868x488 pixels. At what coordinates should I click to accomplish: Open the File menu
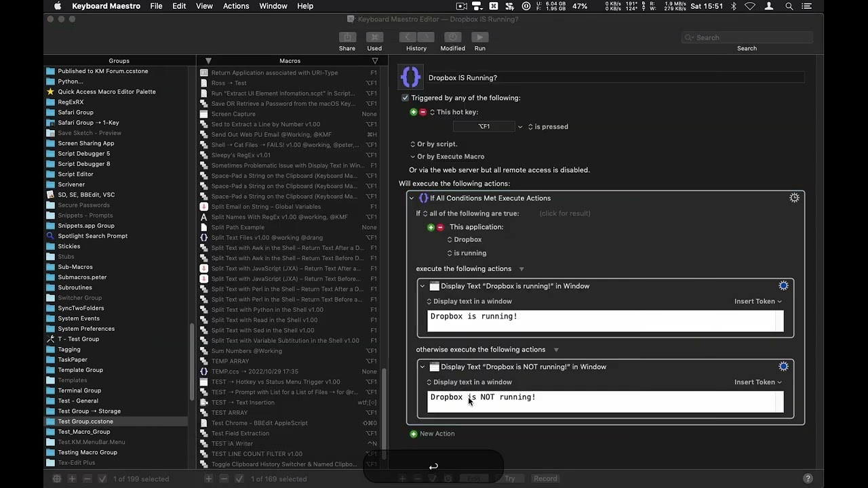click(156, 6)
